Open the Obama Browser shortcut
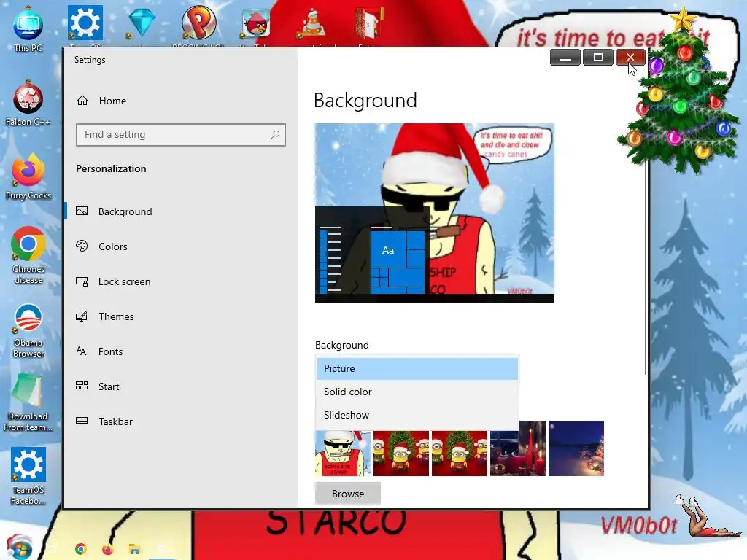The height and width of the screenshot is (560, 747). click(28, 330)
